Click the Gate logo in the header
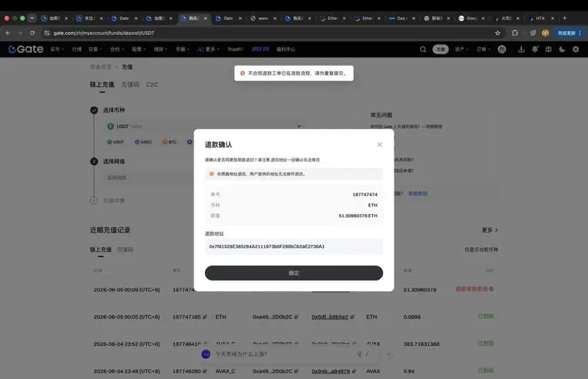 [26, 49]
